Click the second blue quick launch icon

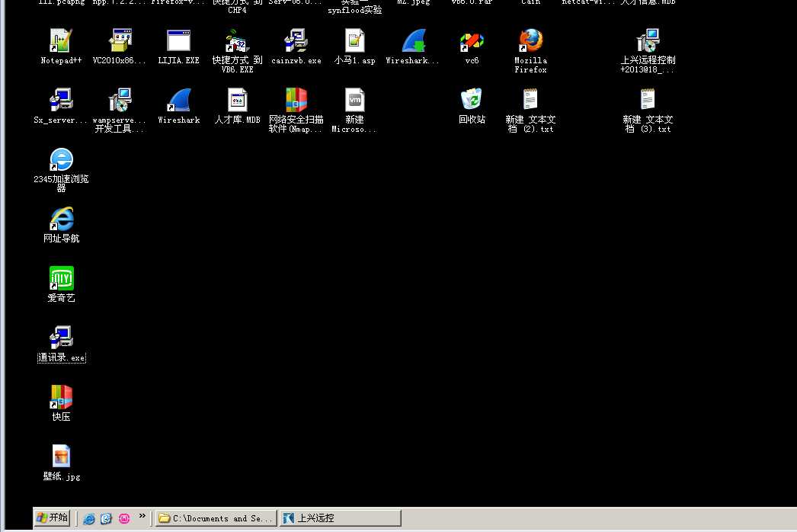point(106,518)
